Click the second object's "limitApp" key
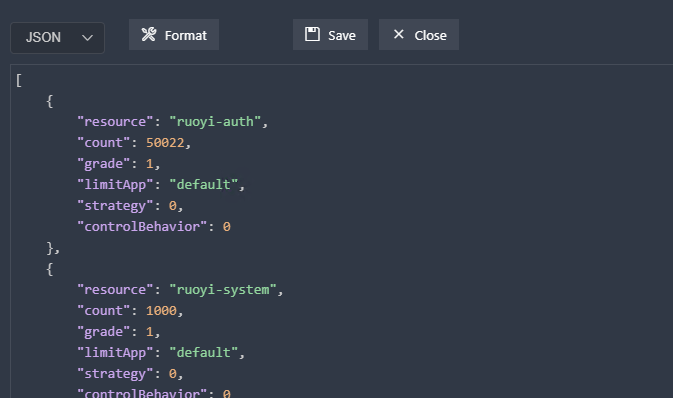The height and width of the screenshot is (398, 673). tap(115, 353)
